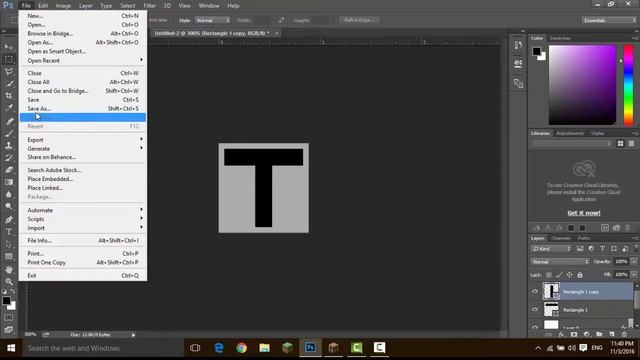Toggle lock all
Image resolution: width=640 pixels, height=360 pixels.
coord(580,275)
